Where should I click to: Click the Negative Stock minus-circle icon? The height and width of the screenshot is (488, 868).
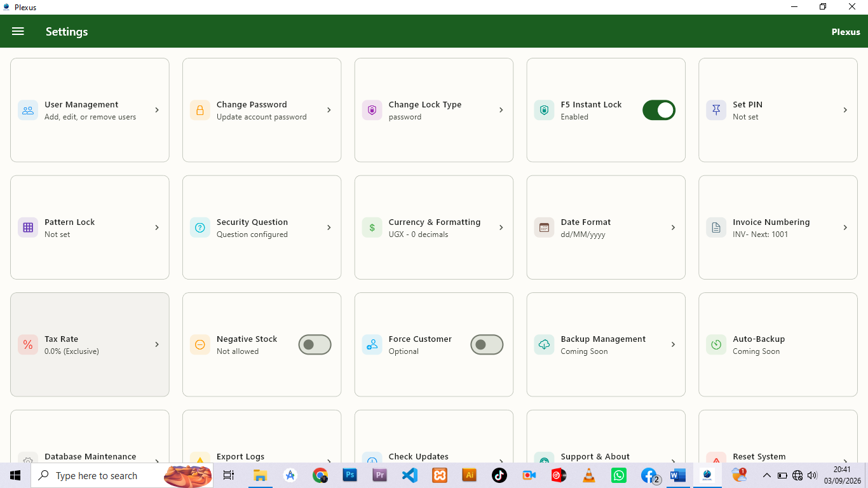coord(200,344)
